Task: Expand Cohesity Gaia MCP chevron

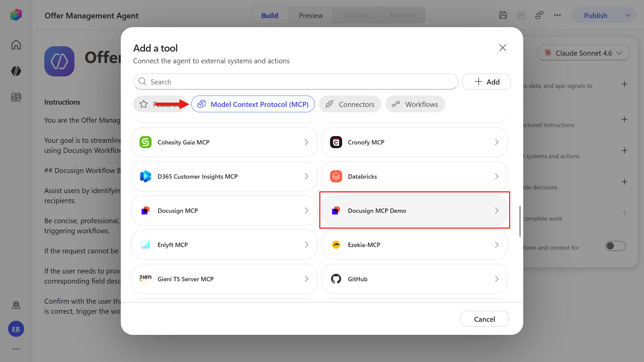Action: [307, 142]
